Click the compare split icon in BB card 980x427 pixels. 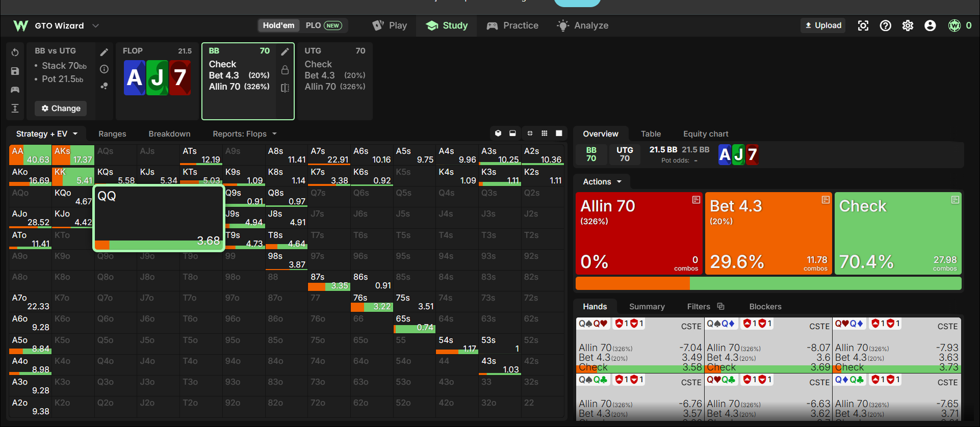[285, 88]
